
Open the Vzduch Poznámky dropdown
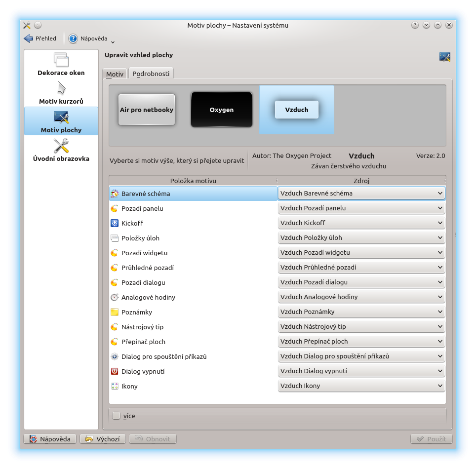point(361,312)
